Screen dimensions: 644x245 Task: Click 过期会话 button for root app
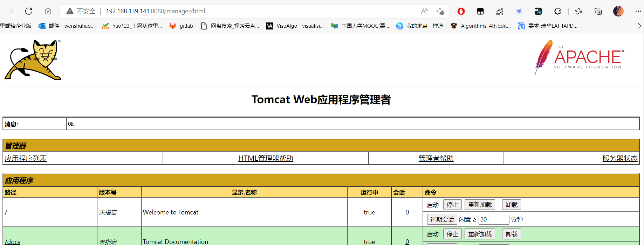(442, 219)
